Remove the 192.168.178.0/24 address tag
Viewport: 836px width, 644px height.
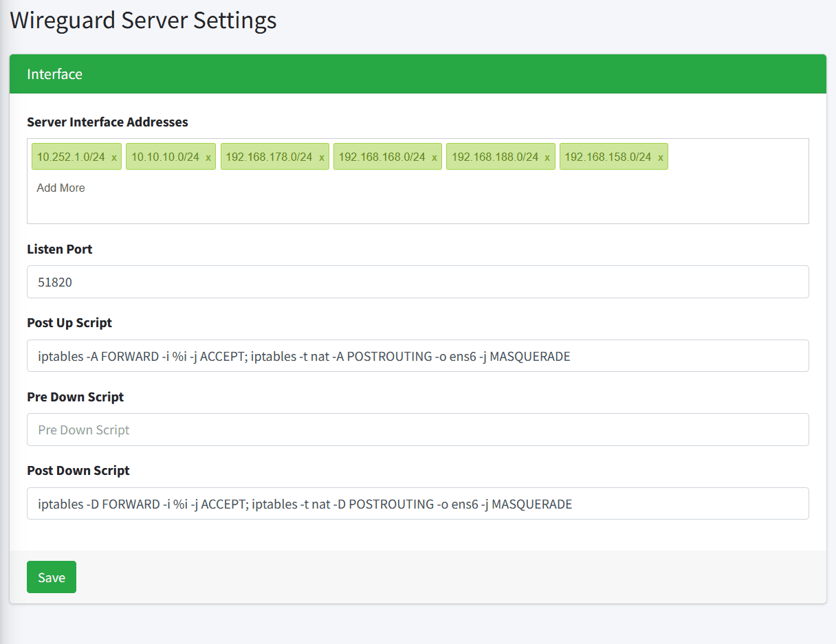[321, 157]
